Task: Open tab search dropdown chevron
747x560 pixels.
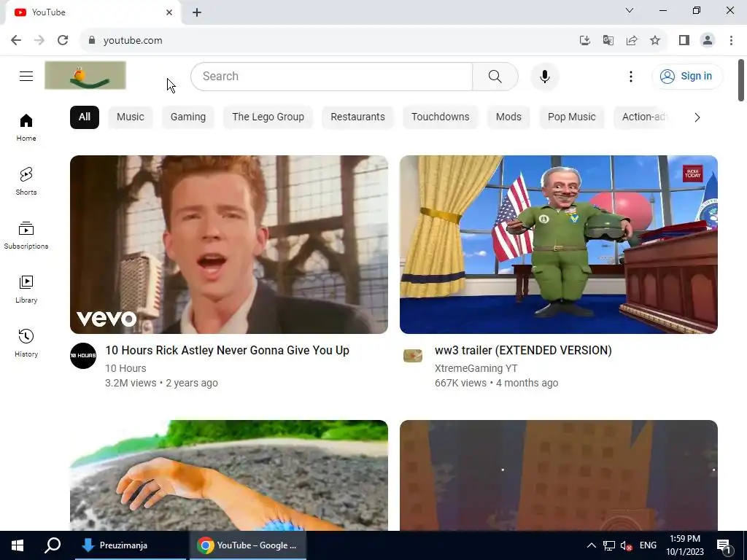Action: pyautogui.click(x=630, y=10)
